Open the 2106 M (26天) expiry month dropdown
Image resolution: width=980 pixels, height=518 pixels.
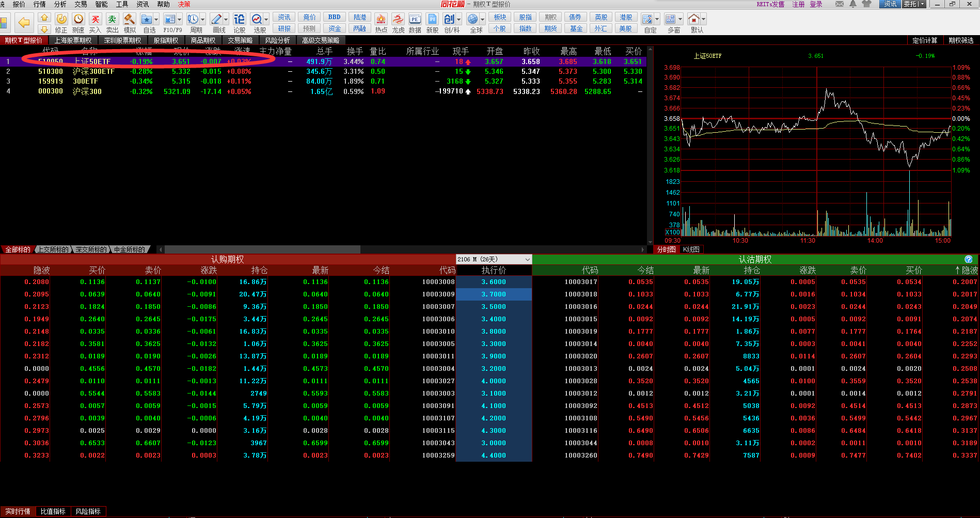pyautogui.click(x=494, y=259)
